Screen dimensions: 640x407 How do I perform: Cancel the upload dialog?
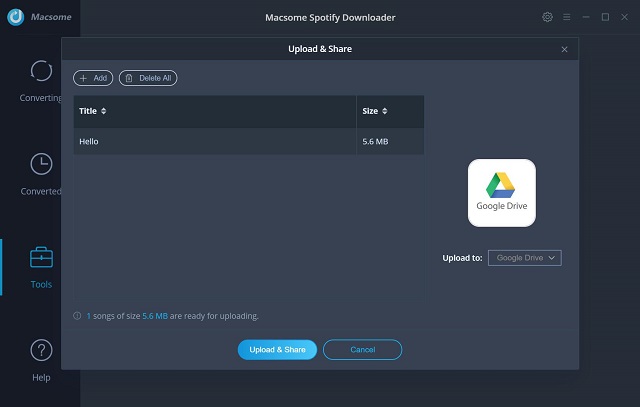pyautogui.click(x=362, y=350)
